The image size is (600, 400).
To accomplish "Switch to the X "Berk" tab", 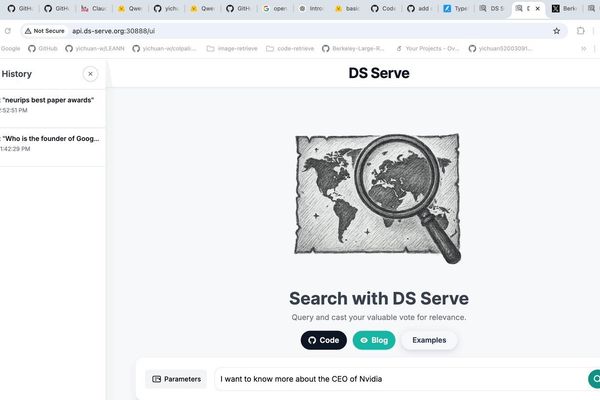I will 564,8.
